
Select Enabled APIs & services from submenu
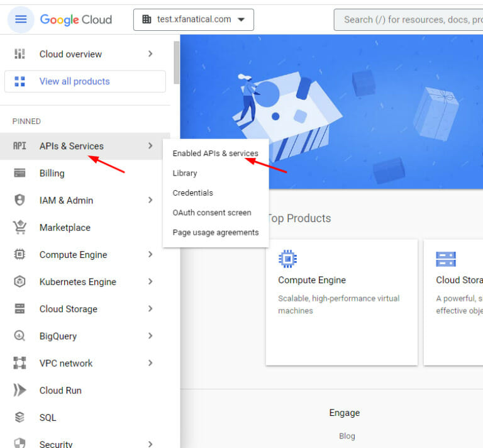tap(215, 154)
